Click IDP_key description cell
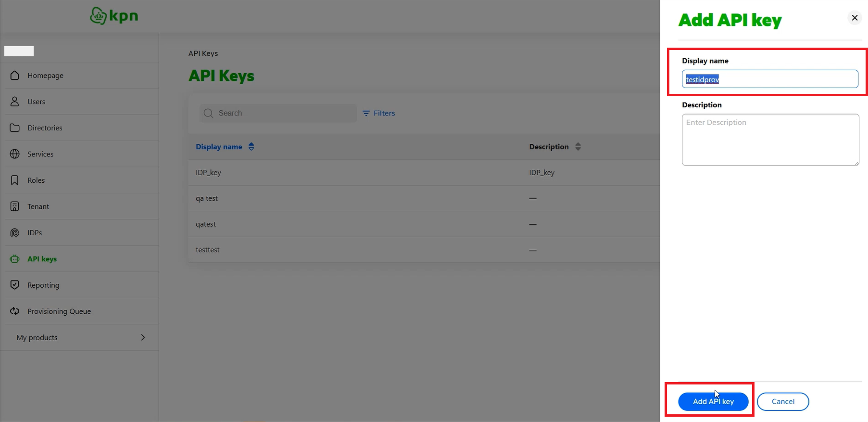 pos(542,172)
